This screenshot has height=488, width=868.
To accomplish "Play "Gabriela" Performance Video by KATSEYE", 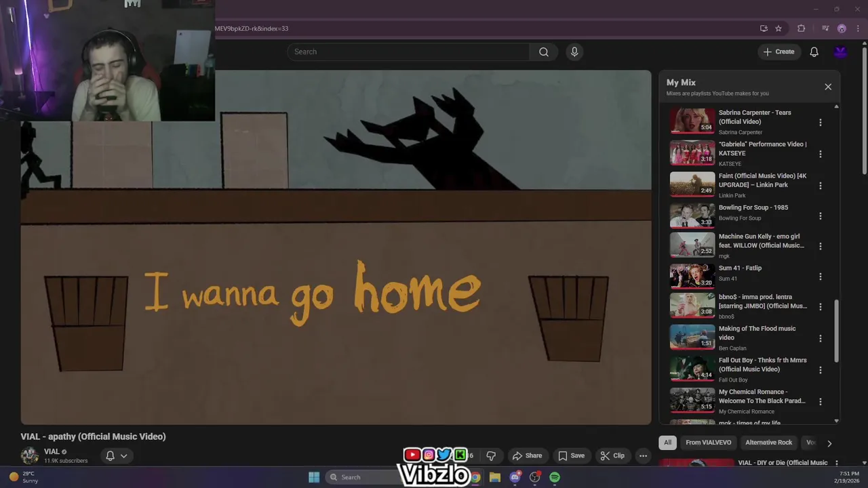I will click(692, 152).
